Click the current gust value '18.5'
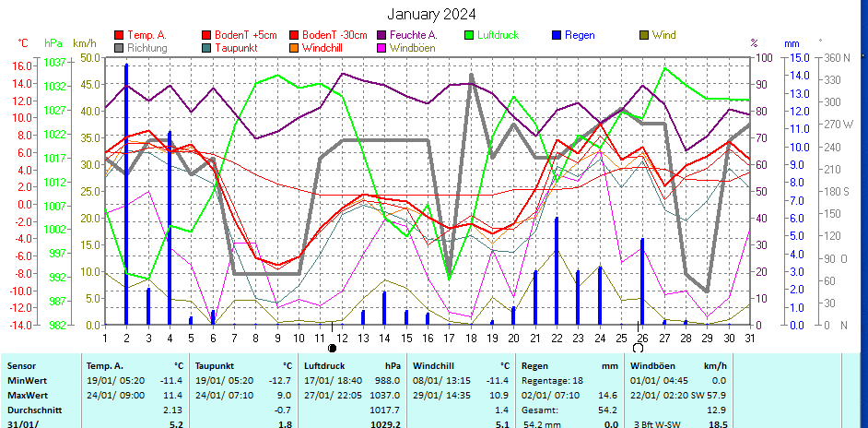The height and width of the screenshot is (428, 868). coord(719,424)
